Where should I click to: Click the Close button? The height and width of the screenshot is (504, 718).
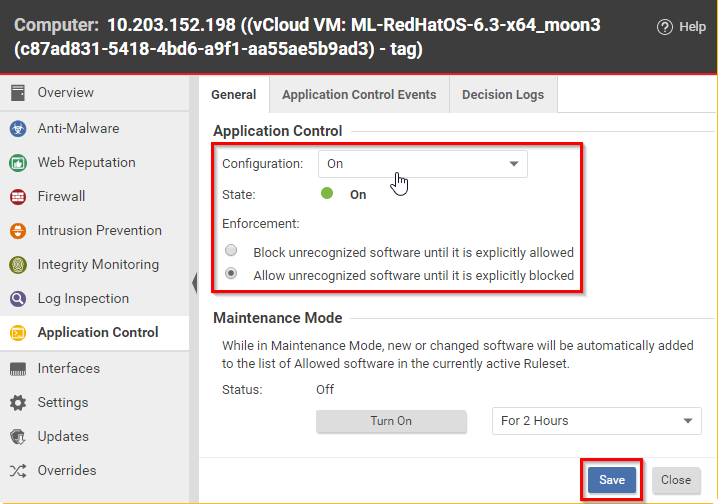675,480
